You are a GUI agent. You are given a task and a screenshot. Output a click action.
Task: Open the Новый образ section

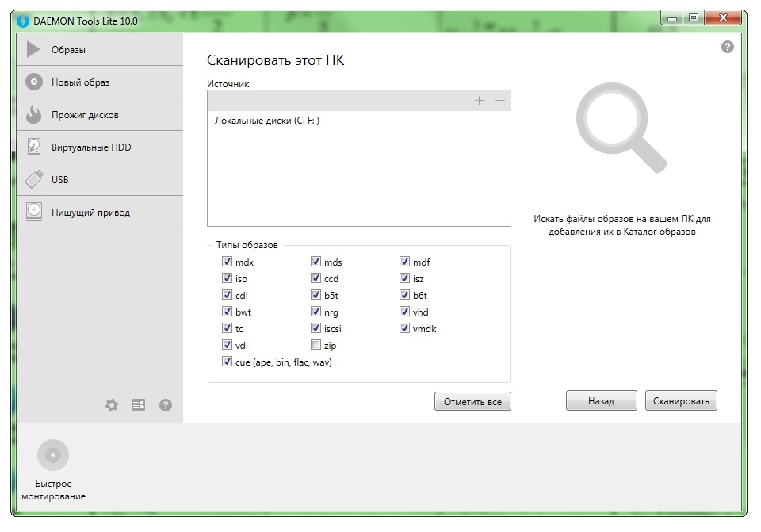80,82
